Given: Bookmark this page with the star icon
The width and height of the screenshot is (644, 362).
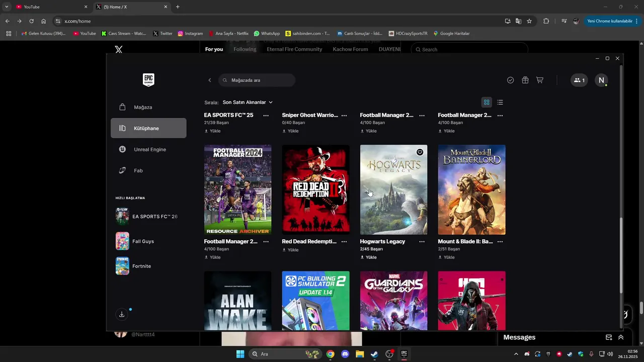Looking at the screenshot, I should (529, 21).
